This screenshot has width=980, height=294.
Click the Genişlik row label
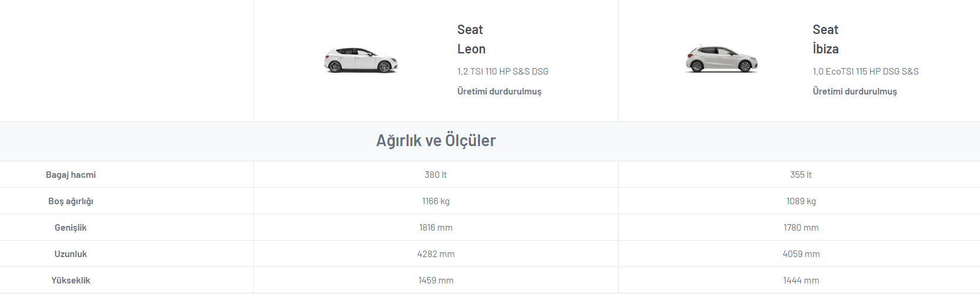pyautogui.click(x=71, y=228)
